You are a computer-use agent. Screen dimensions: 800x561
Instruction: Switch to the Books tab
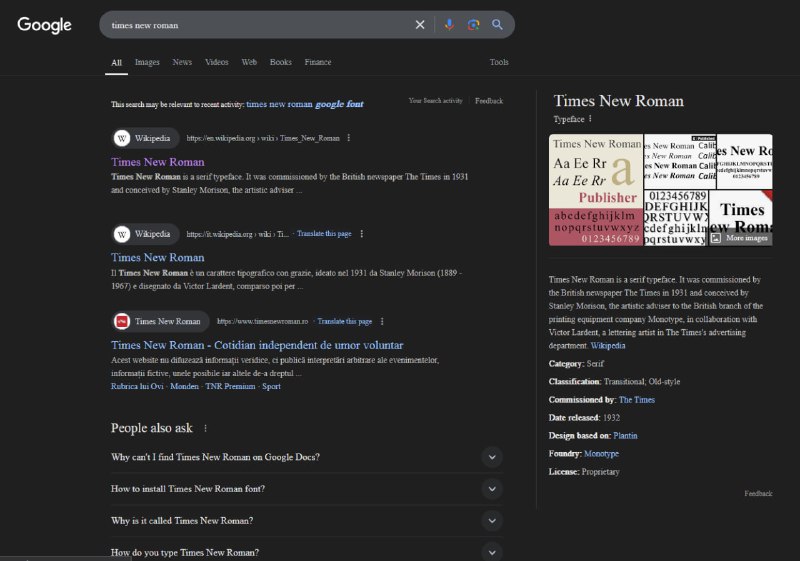pyautogui.click(x=281, y=62)
